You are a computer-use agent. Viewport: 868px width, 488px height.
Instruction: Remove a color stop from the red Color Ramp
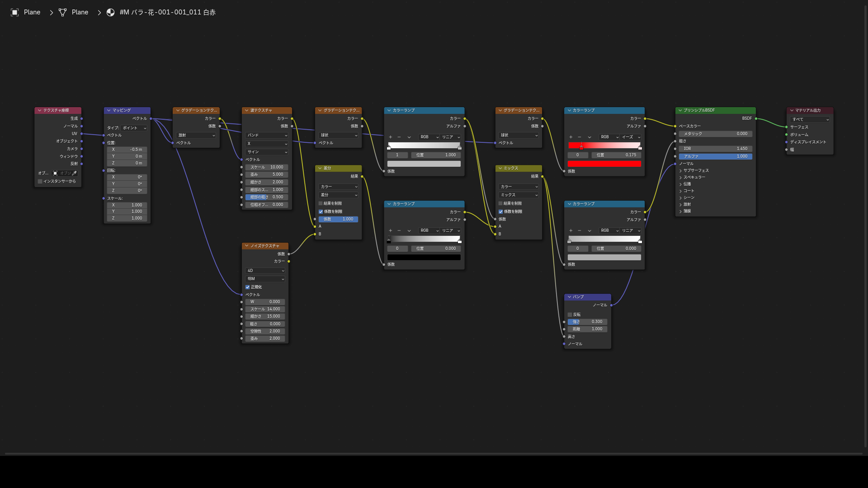[x=580, y=137]
